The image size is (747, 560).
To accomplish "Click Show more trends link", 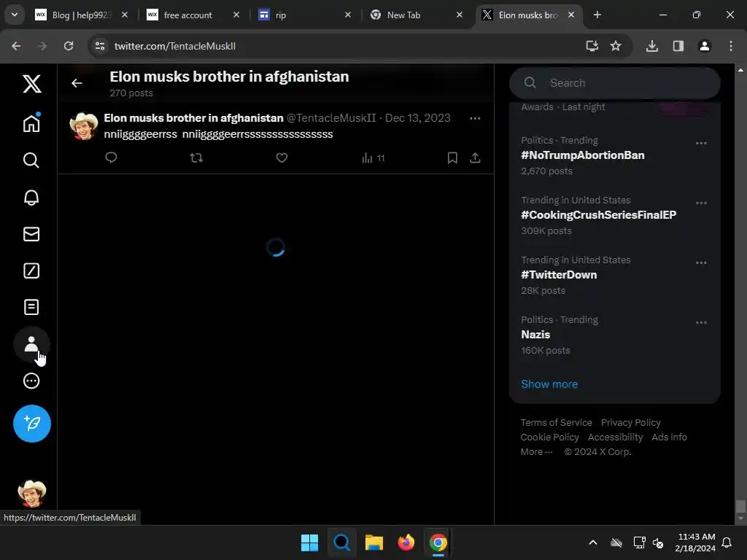I will coord(549,384).
